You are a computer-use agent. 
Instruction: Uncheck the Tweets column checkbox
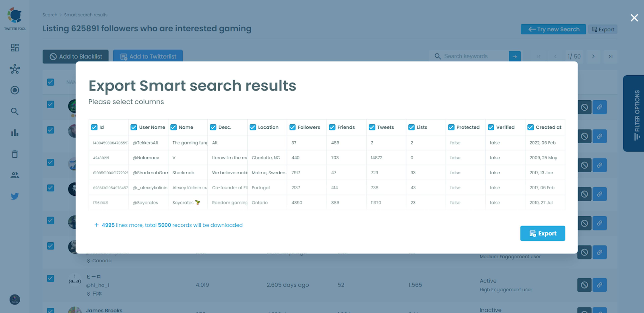[x=372, y=127]
